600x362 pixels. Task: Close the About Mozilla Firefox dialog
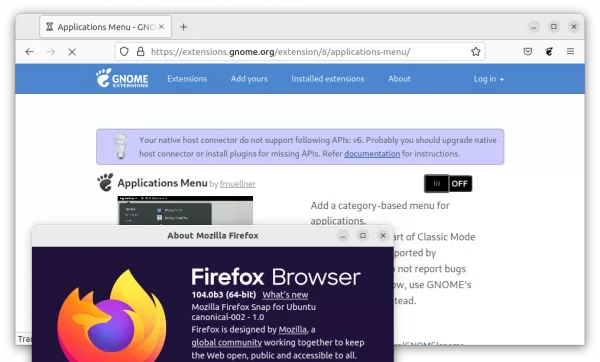pos(383,236)
